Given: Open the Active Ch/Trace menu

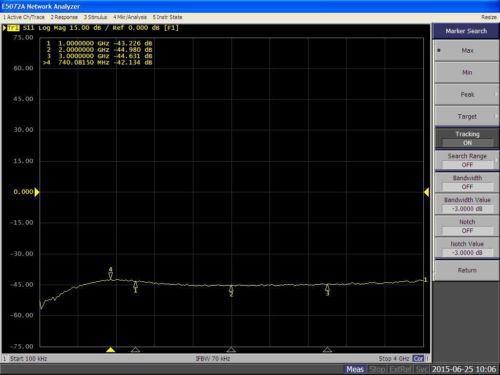Looking at the screenshot, I should click(x=24, y=17).
